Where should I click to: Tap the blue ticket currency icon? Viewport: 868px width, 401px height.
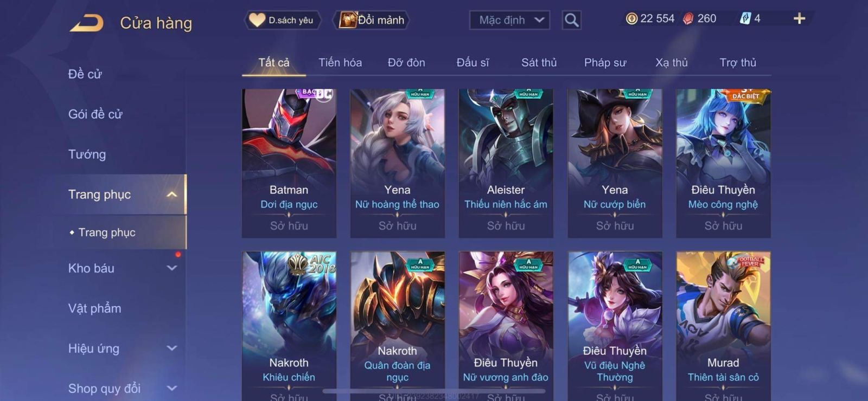[745, 19]
